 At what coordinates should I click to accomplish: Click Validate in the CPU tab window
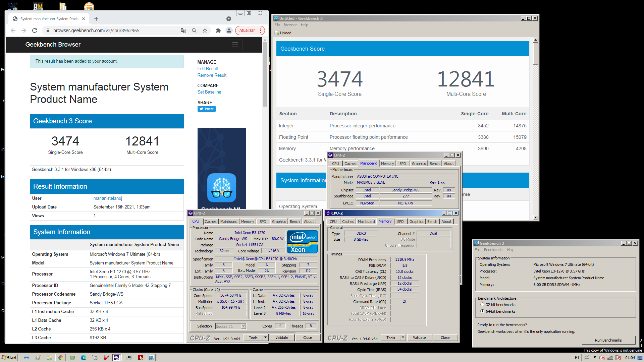pyautogui.click(x=282, y=338)
